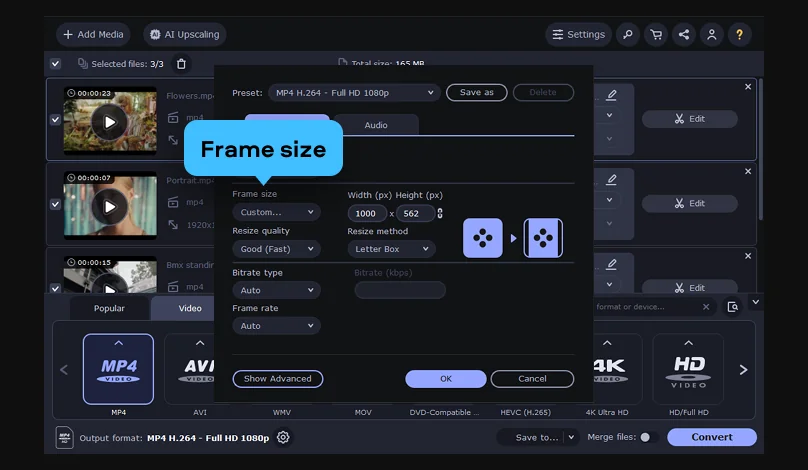Click the Add Media button
The width and height of the screenshot is (808, 470).
click(93, 35)
